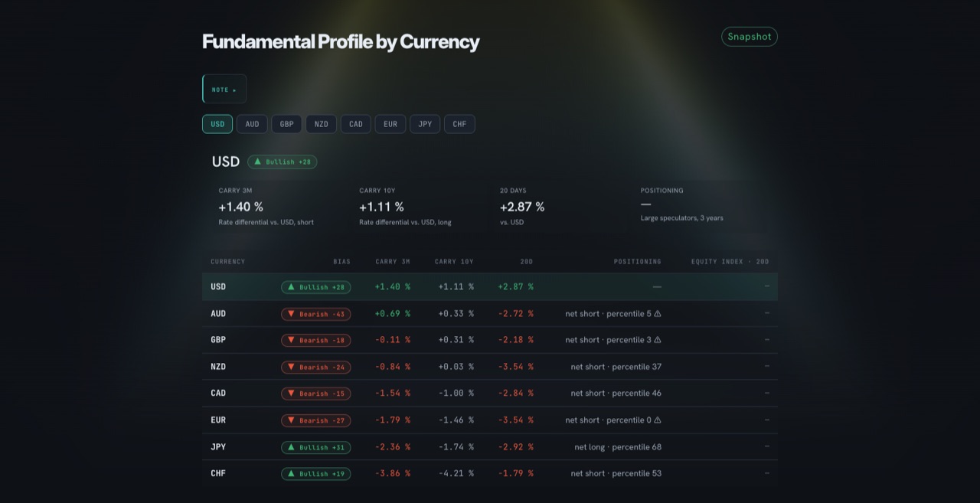Click the USD table row name
Image resolution: width=980 pixels, height=503 pixels.
pyautogui.click(x=218, y=286)
